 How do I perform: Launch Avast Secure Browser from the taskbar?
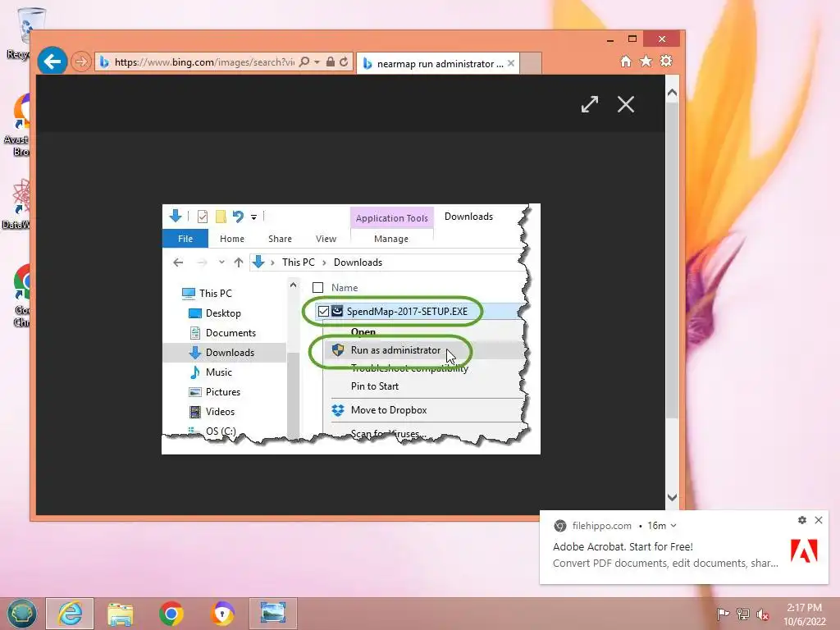[x=222, y=614]
